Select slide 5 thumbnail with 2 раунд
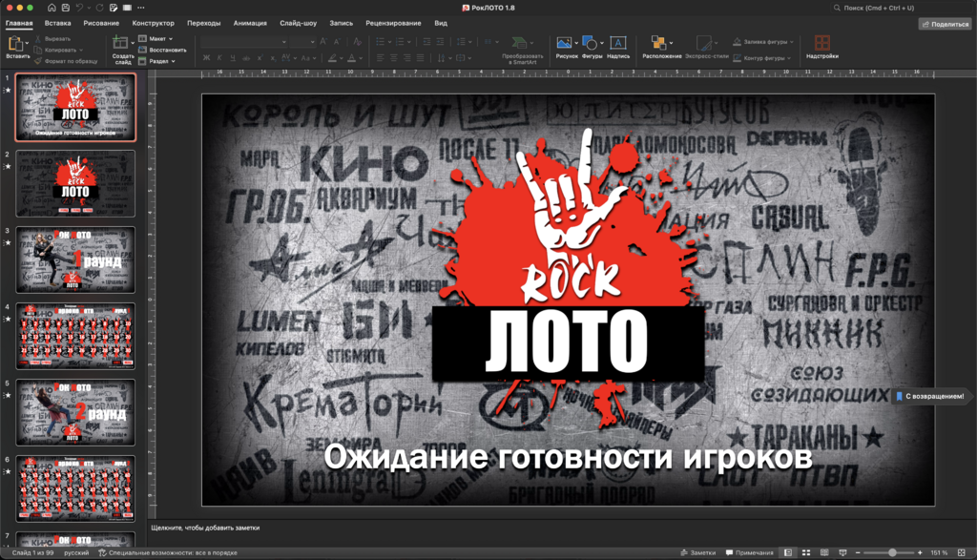The image size is (977, 560). [75, 412]
